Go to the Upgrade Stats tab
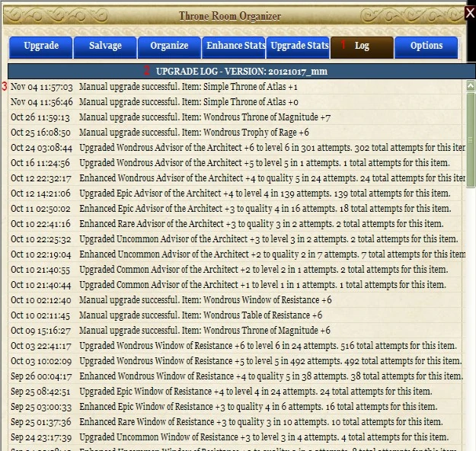 tap(298, 46)
